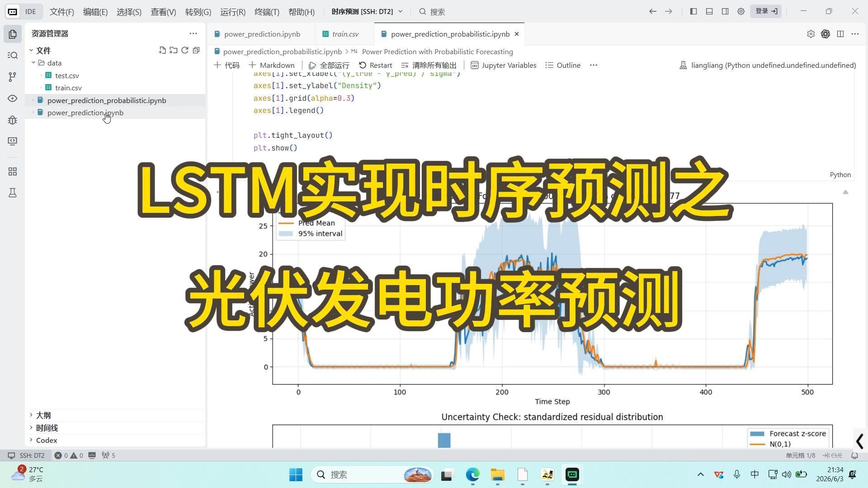Open Jupyter Variables panel

[x=504, y=65]
